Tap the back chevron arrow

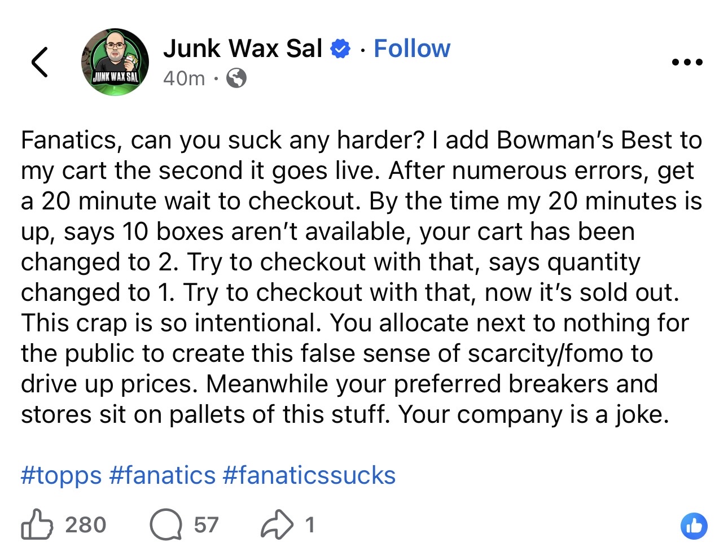point(40,62)
